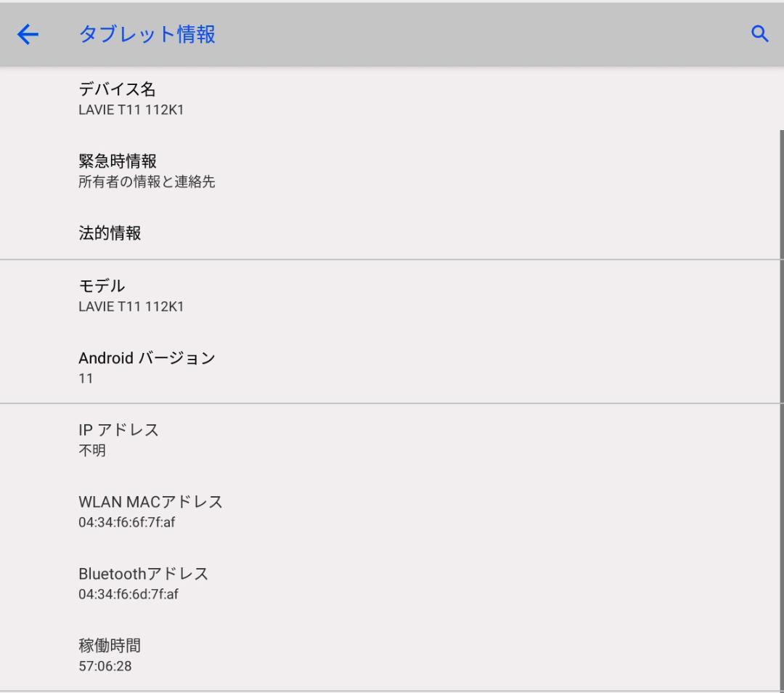Tap the magnifying glass to search settings
The height and width of the screenshot is (693, 784).
coord(759,33)
